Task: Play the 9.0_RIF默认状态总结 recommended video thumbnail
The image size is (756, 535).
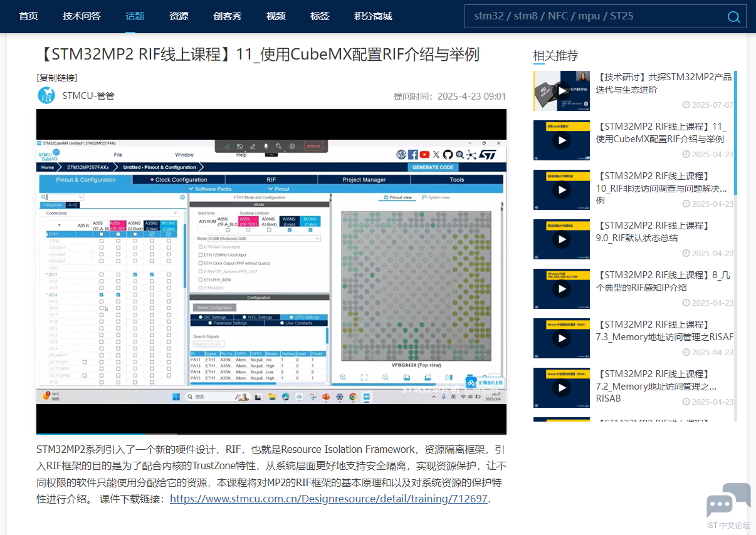Action: point(561,239)
